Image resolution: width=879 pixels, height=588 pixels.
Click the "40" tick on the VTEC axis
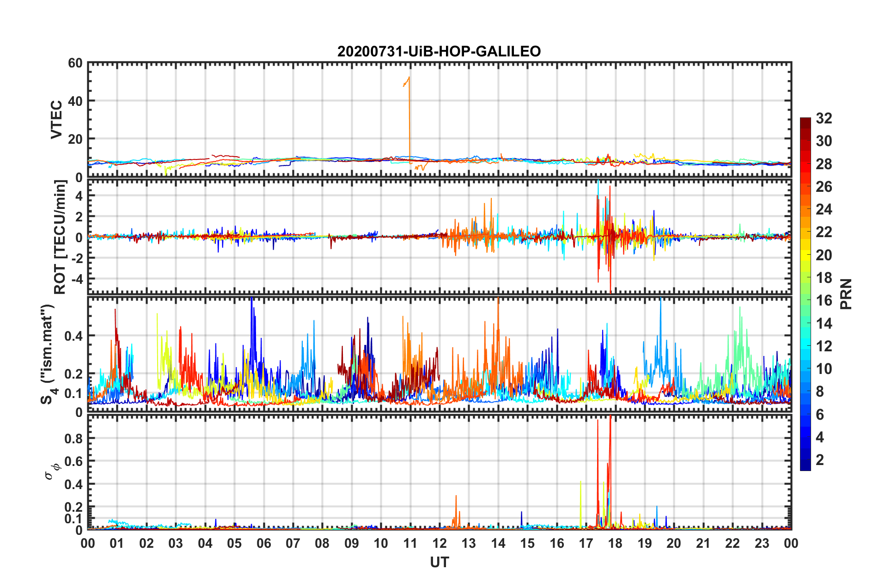[75, 101]
